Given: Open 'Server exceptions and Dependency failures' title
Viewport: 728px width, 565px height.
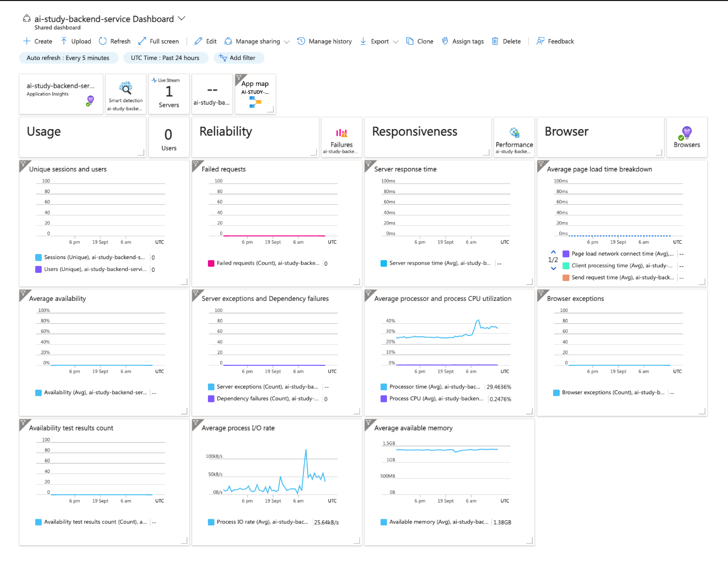Looking at the screenshot, I should click(265, 299).
